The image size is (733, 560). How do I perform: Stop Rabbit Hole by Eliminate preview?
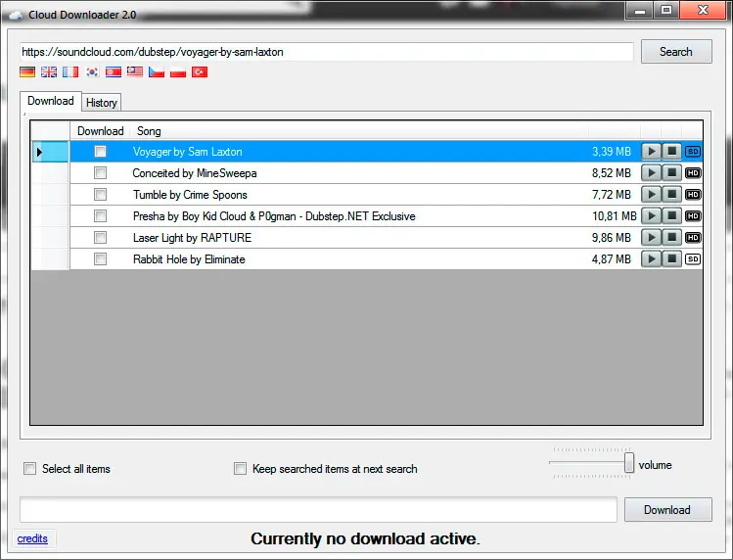[671, 258]
